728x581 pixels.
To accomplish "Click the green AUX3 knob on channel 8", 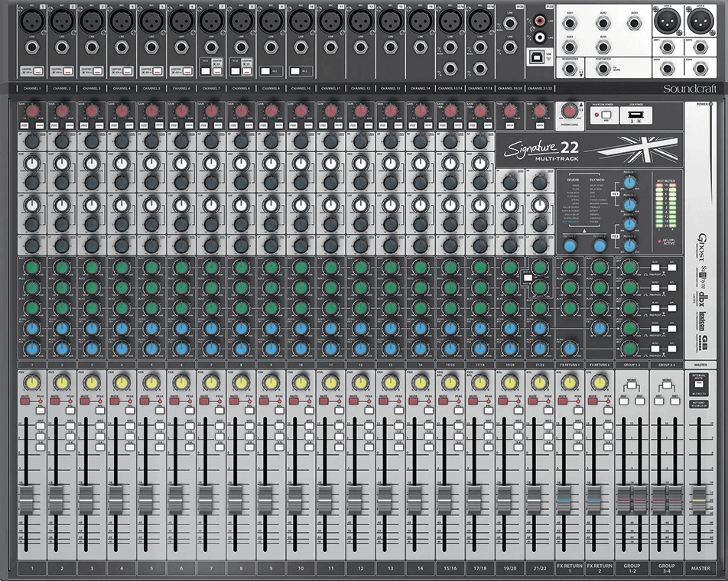I will [241, 307].
